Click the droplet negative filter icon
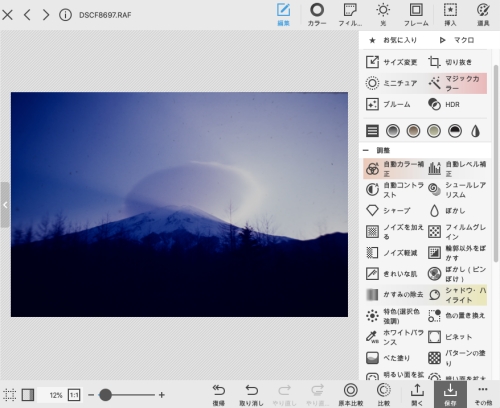The width and height of the screenshot is (500, 408). 475,131
